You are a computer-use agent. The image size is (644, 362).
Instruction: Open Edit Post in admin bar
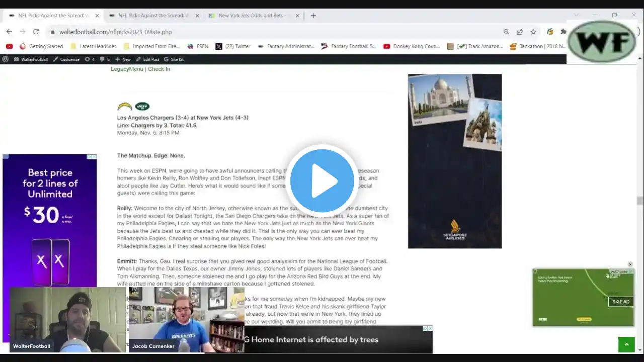(x=147, y=59)
